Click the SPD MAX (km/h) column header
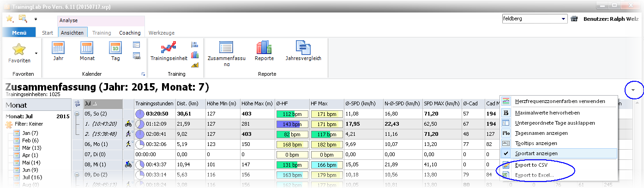Screen dimensions: 644x188 coord(442,104)
